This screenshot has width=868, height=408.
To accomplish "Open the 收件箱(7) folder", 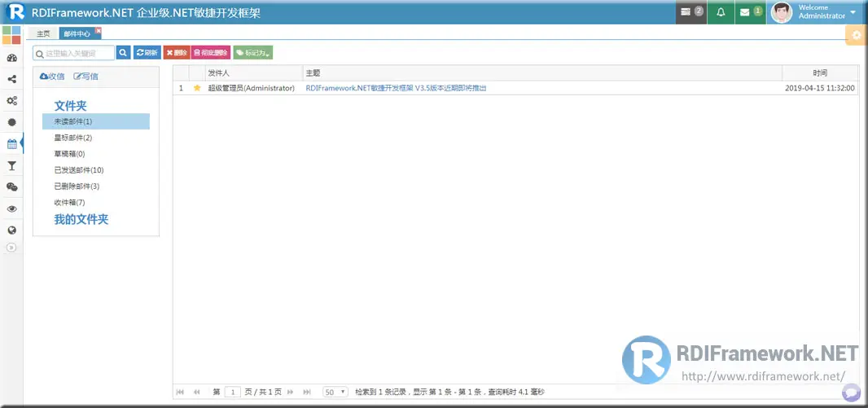I will click(69, 203).
